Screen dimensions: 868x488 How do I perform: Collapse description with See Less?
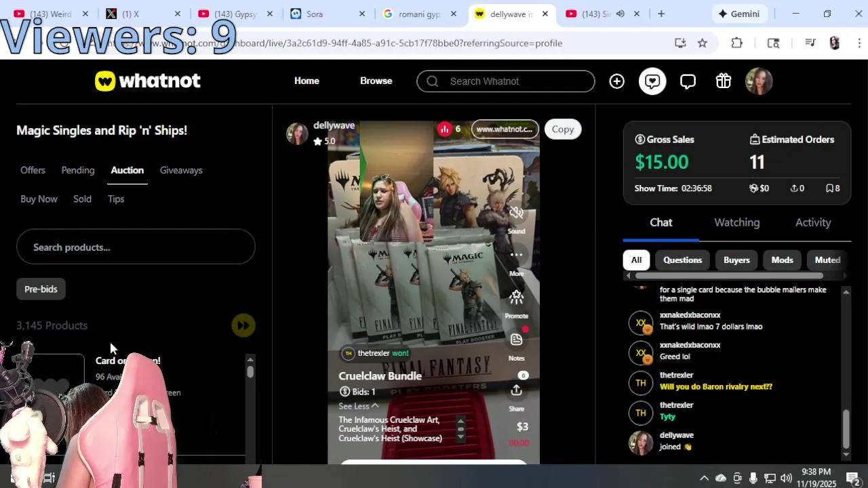pos(358,406)
